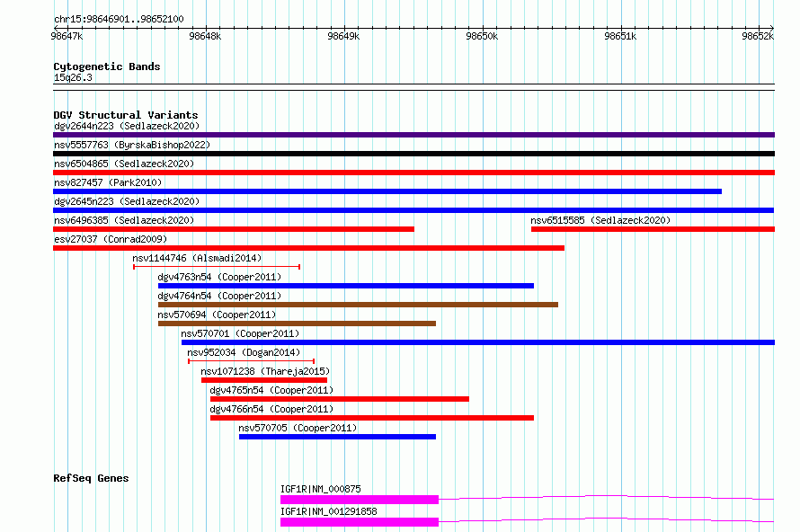Open dgv2645n223 (Sedlazeck2020) label

(x=127, y=201)
